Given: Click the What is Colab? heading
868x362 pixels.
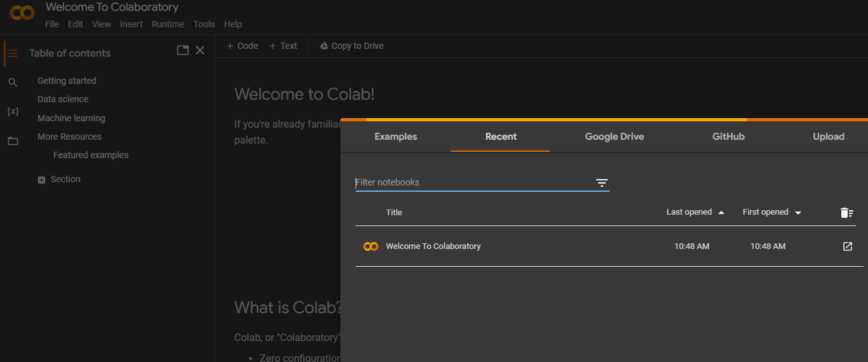Looking at the screenshot, I should click(x=288, y=308).
